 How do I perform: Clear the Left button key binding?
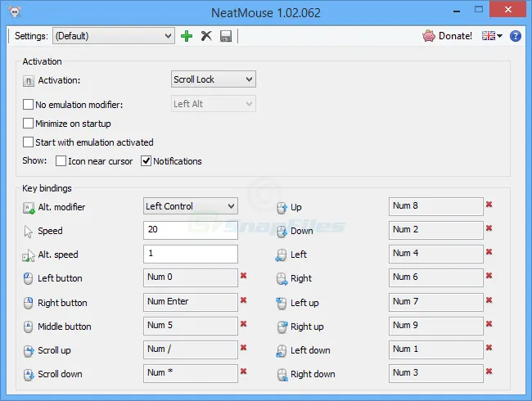[243, 276]
